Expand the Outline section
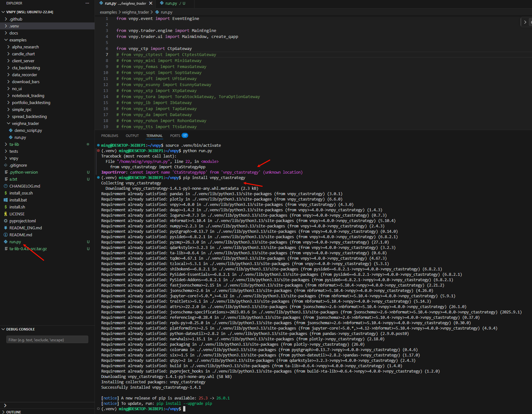Screen dimensions: 532x414 click(x=14, y=412)
